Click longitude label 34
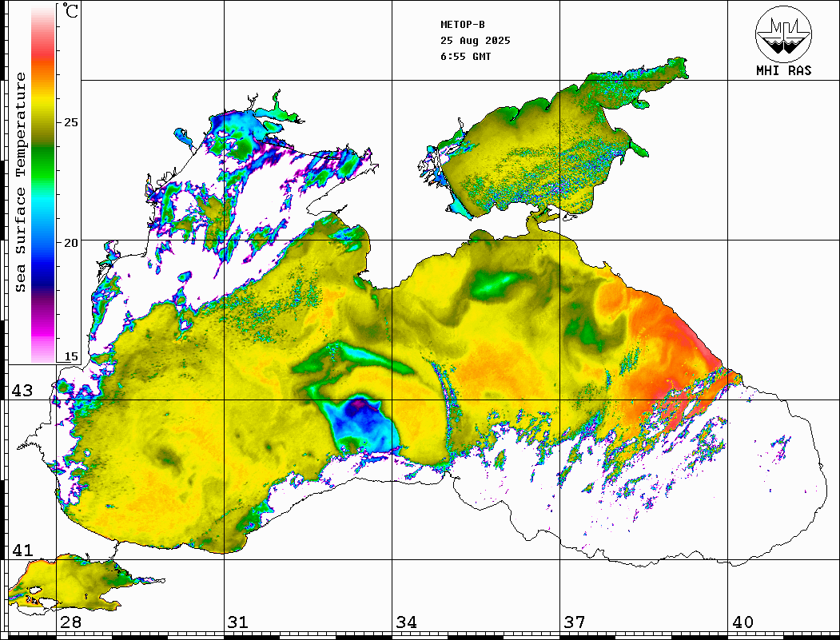840x640 pixels. (x=406, y=622)
